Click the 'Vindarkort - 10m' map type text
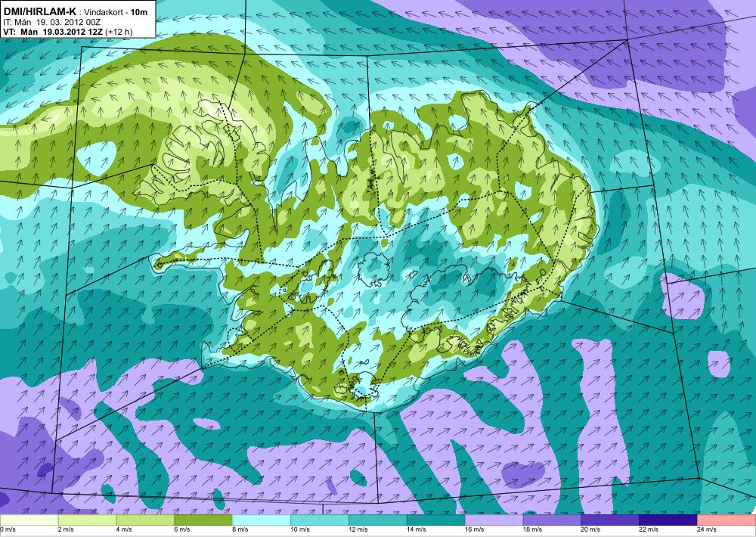 (116, 12)
